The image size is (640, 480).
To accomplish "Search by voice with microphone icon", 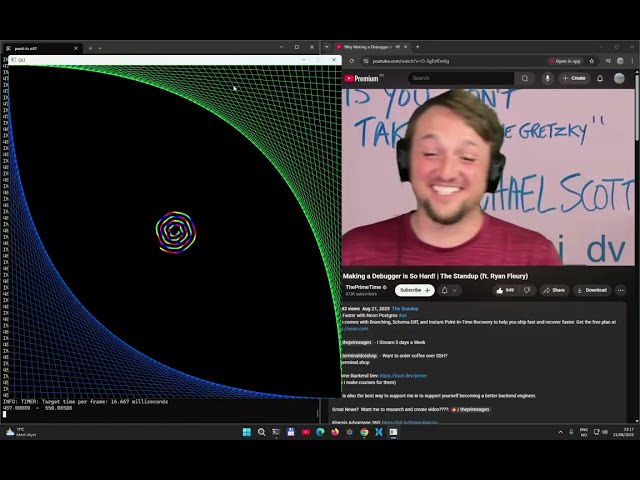I will 547,78.
